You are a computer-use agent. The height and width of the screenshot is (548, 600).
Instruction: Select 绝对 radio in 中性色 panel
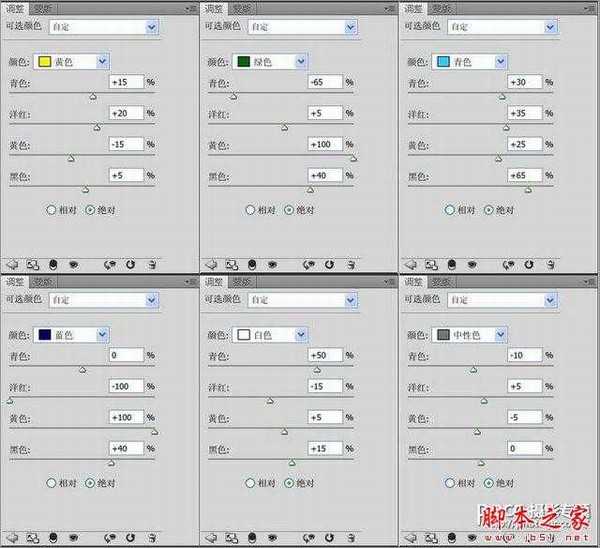[x=489, y=483]
